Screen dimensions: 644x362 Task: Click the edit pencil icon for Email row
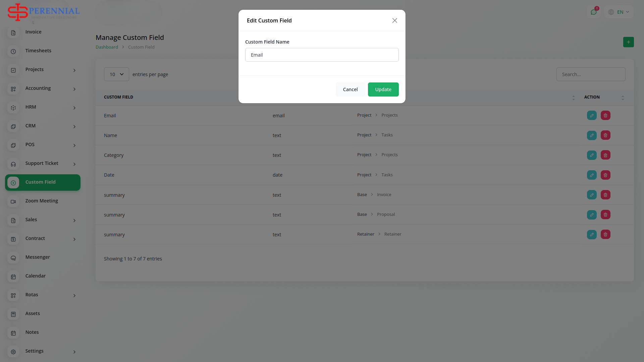592,115
